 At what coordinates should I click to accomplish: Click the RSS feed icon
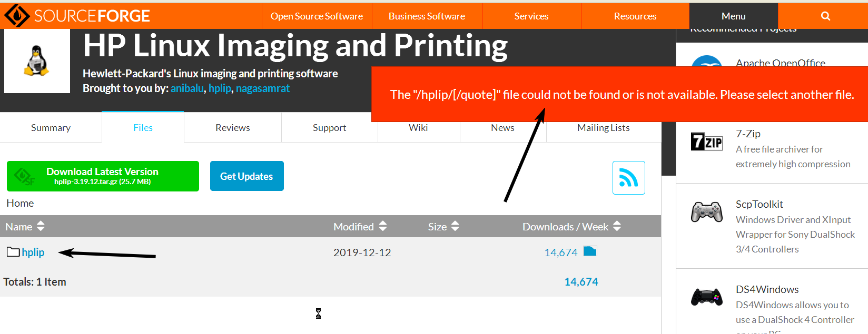coord(628,178)
